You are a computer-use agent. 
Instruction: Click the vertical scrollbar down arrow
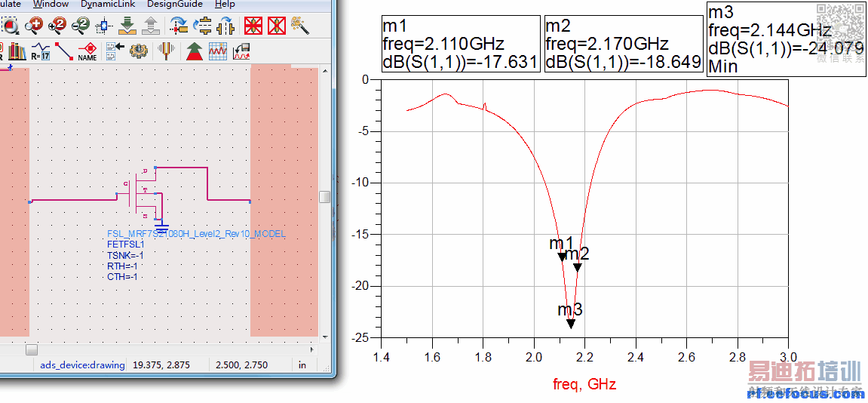[325, 338]
